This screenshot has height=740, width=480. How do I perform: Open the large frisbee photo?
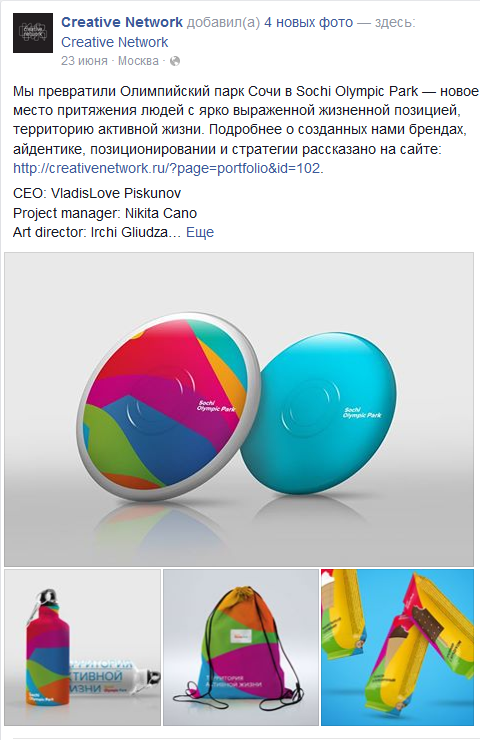tap(239, 409)
